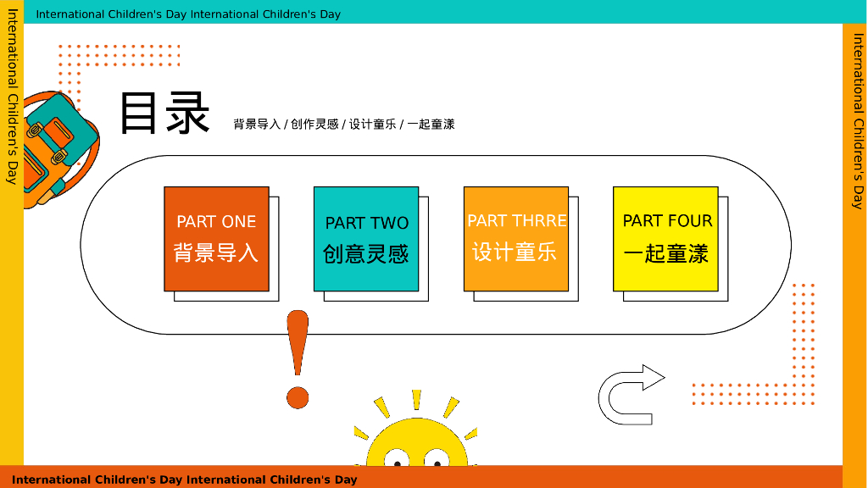Choose the yellow PART FOUR 一起童漾 card
The image size is (868, 488).
tap(665, 239)
